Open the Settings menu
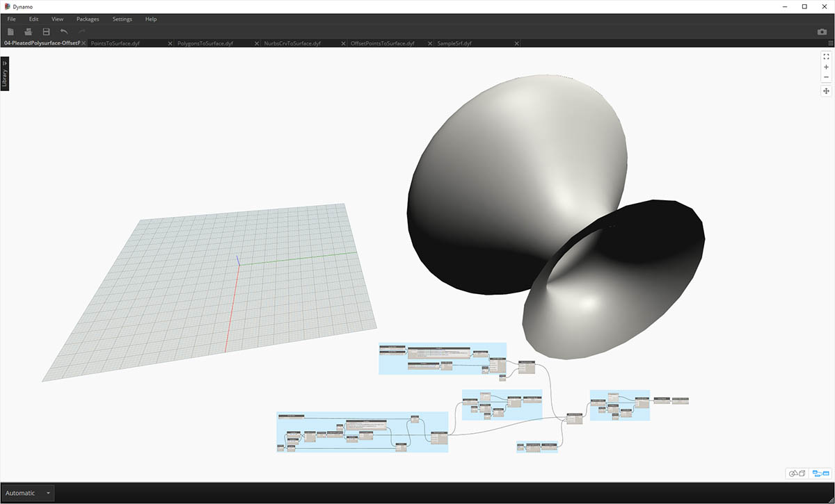 pyautogui.click(x=122, y=19)
